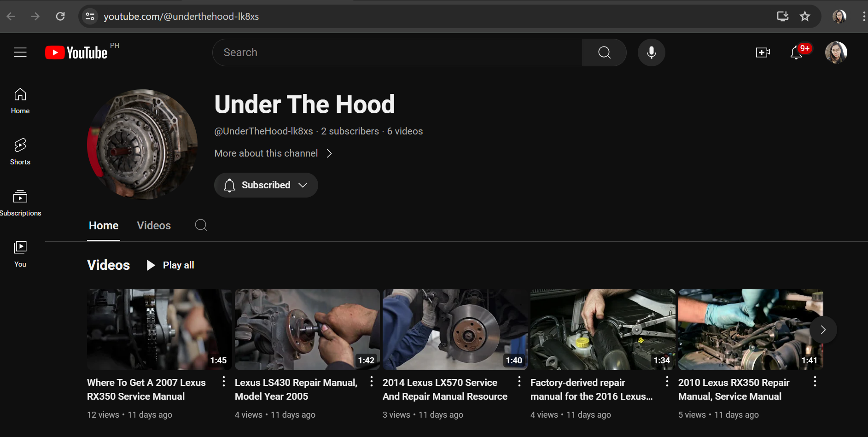Viewport: 868px width, 437px height.
Task: Go to Home in the sidebar
Action: [x=20, y=101]
